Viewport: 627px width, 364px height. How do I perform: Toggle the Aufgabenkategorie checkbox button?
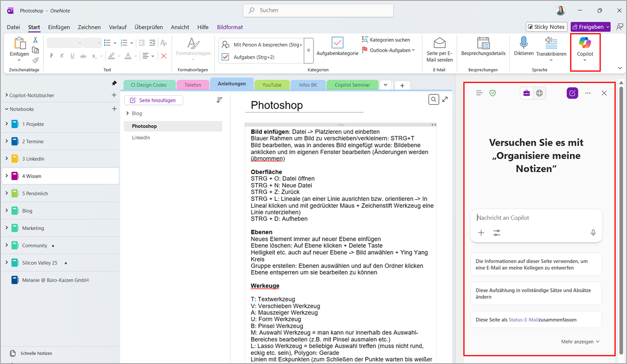pyautogui.click(x=337, y=43)
